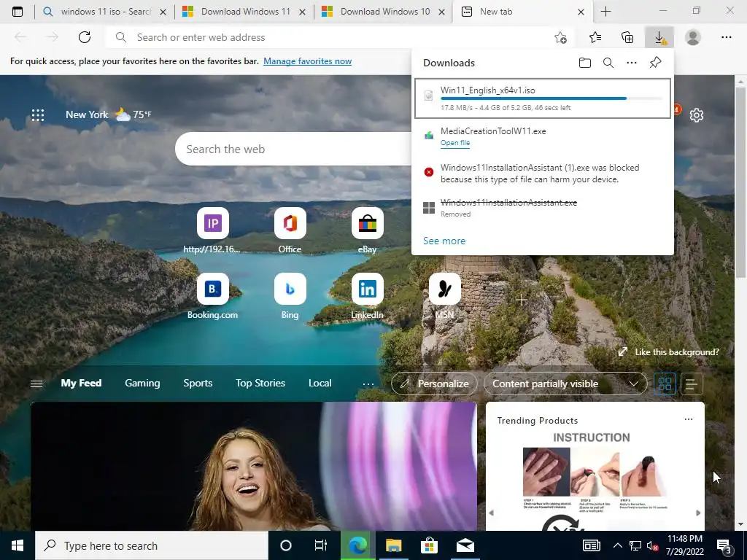The image size is (747, 560).
Task: Click the Refresh page icon
Action: (x=85, y=37)
